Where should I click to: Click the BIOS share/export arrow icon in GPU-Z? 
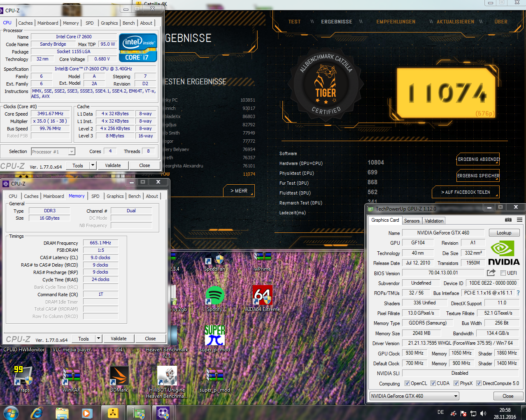point(491,272)
